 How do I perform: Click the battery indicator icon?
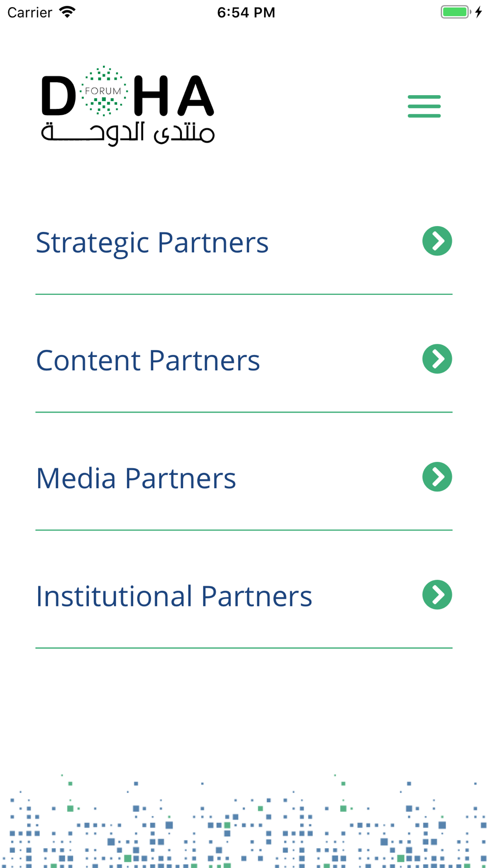pyautogui.click(x=456, y=12)
